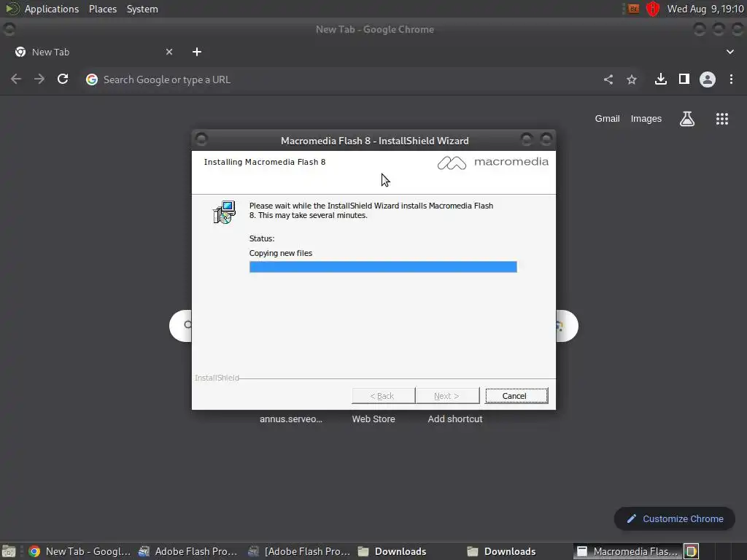Go forward in Chrome

click(39, 79)
